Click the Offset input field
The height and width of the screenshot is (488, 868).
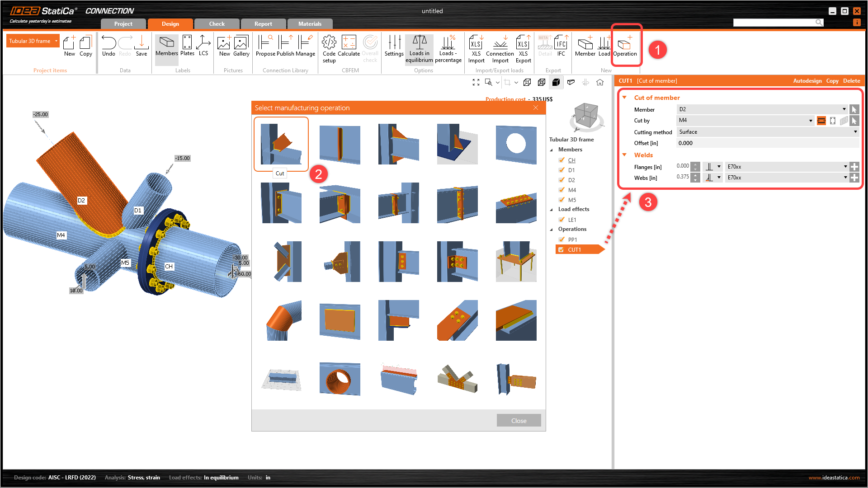[767, 143]
